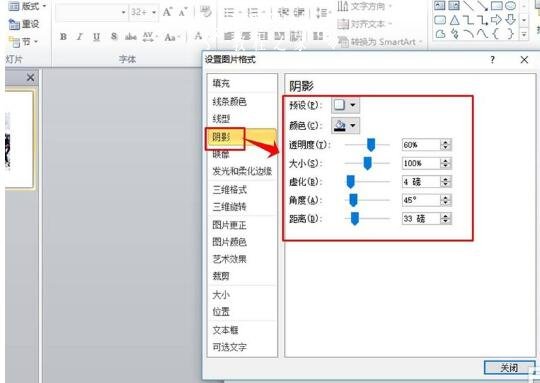Select 图片更正 category in the dialog
The height and width of the screenshot is (383, 540).
click(242, 225)
